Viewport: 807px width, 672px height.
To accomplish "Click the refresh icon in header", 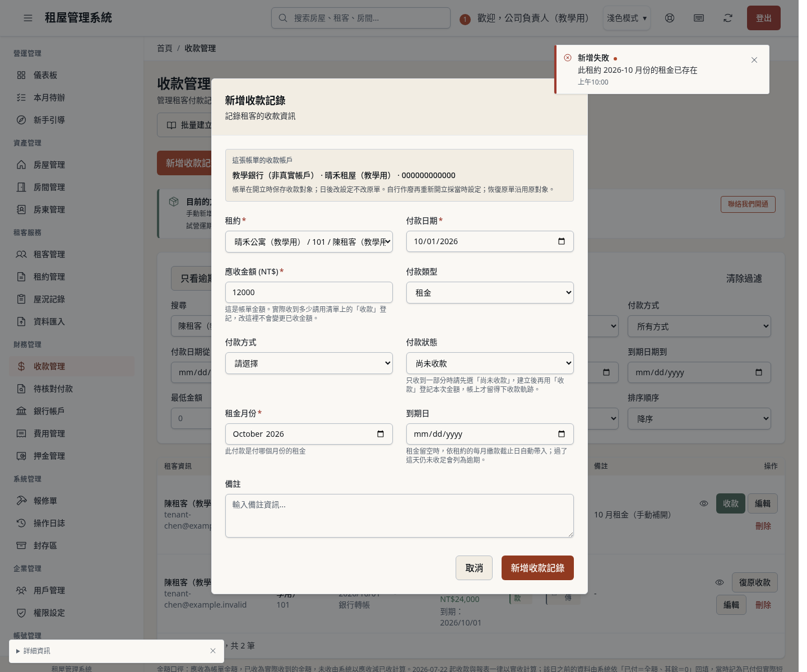I will [728, 18].
